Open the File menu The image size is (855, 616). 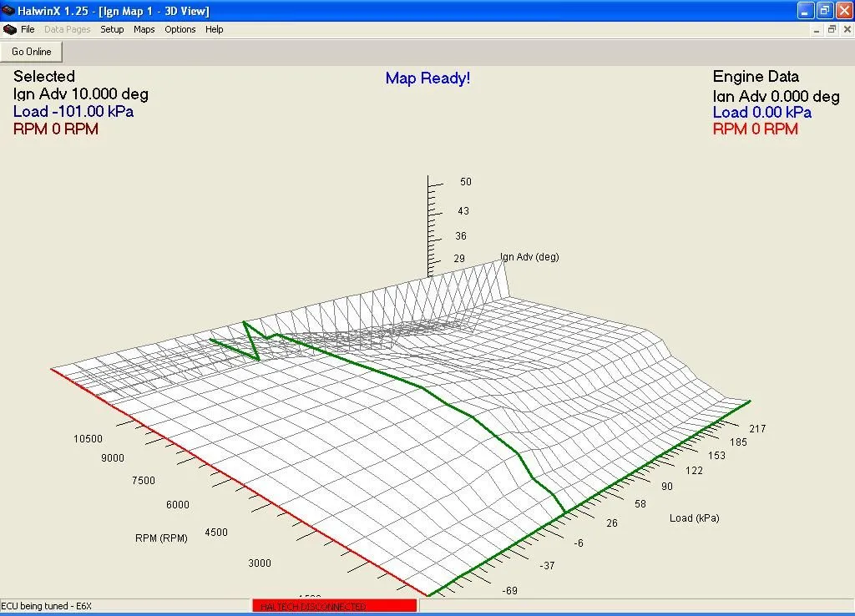click(x=27, y=29)
